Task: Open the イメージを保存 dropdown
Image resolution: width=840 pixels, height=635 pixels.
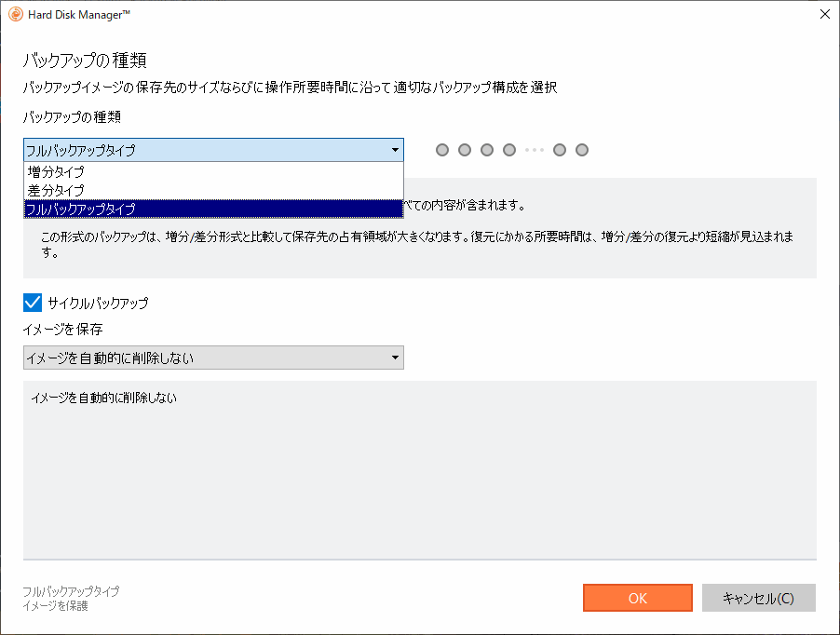Action: tap(394, 358)
